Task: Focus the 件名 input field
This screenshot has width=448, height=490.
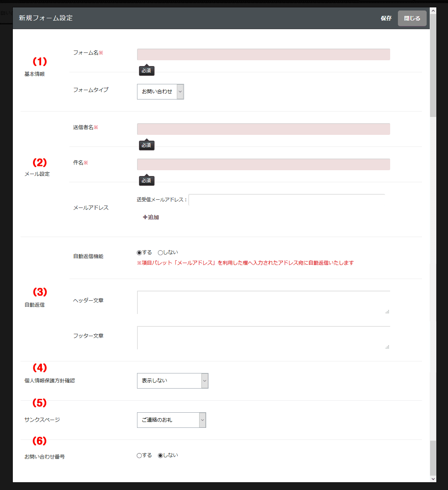Action: tap(263, 164)
